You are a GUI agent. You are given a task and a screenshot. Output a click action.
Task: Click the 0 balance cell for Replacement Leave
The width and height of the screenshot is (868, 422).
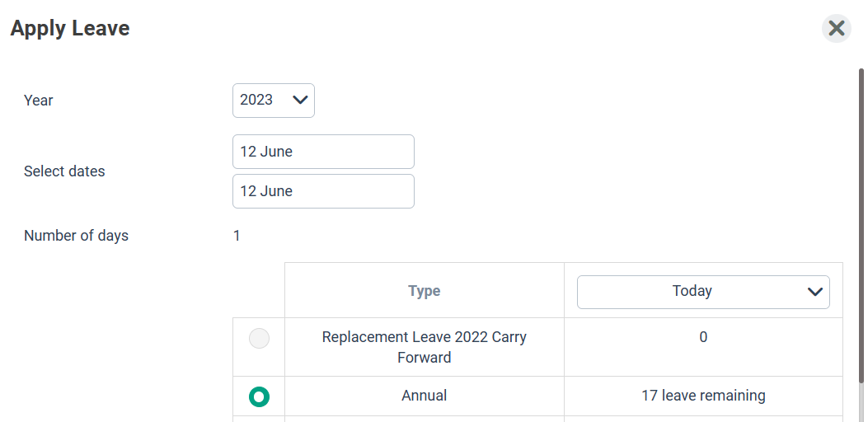[703, 337]
